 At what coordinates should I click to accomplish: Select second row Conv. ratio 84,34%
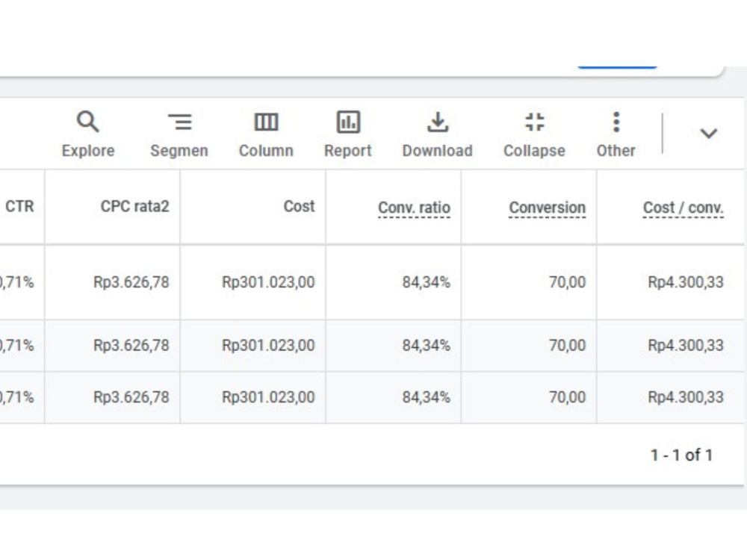click(x=426, y=345)
